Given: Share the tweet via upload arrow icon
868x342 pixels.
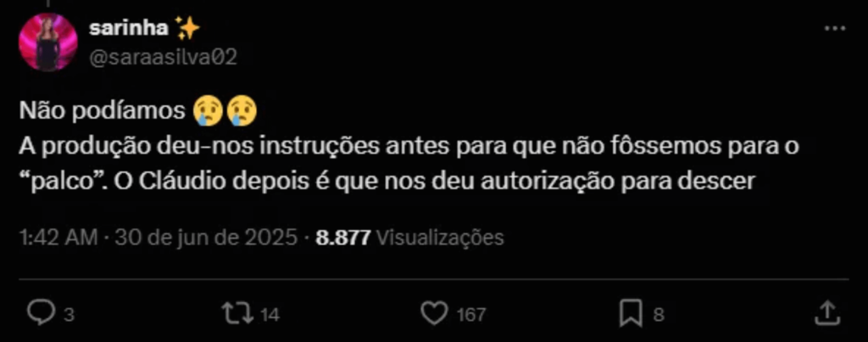Looking at the screenshot, I should [828, 314].
